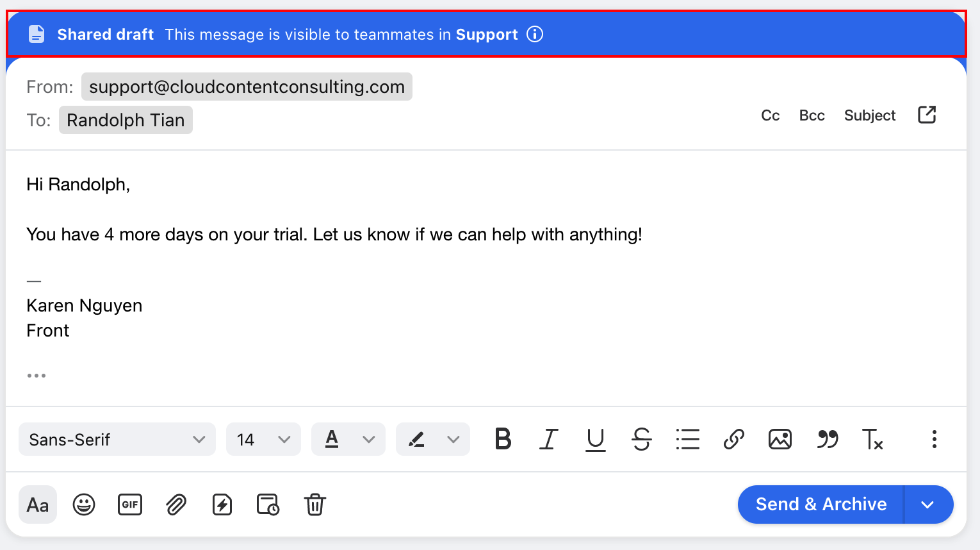Click the calendar scheduling icon
The image size is (980, 550).
[x=268, y=504]
